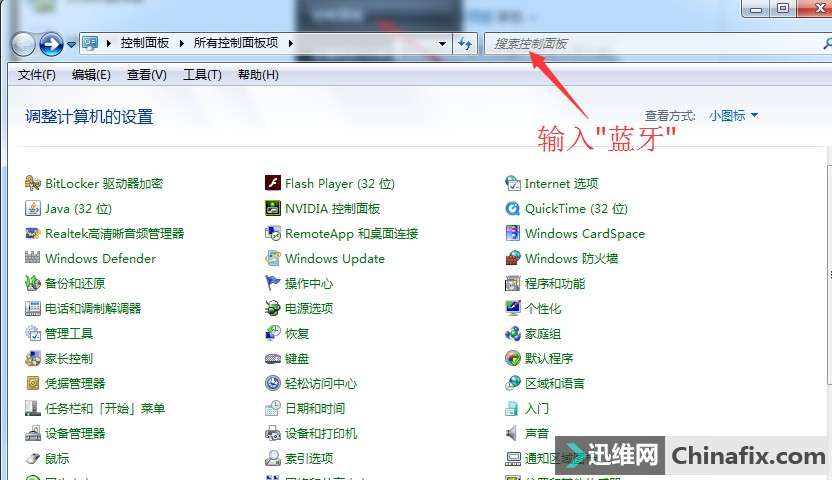This screenshot has width=832, height=480.
Task: Open the 帮助(H) menu
Action: (x=258, y=75)
